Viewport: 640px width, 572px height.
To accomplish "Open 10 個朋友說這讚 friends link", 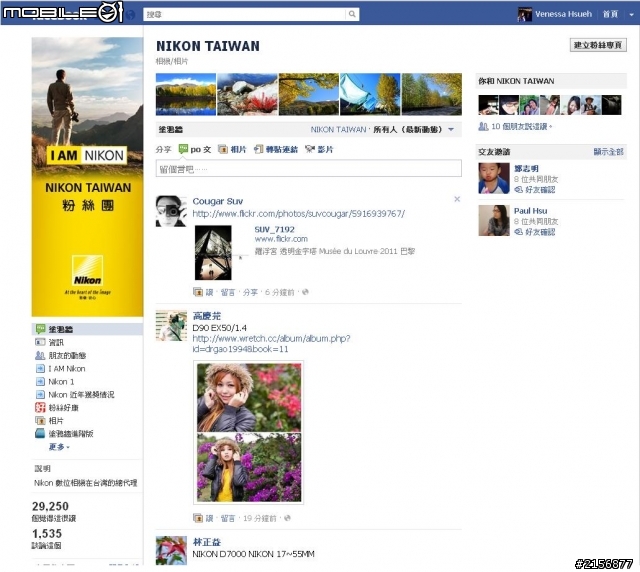I will point(521,127).
